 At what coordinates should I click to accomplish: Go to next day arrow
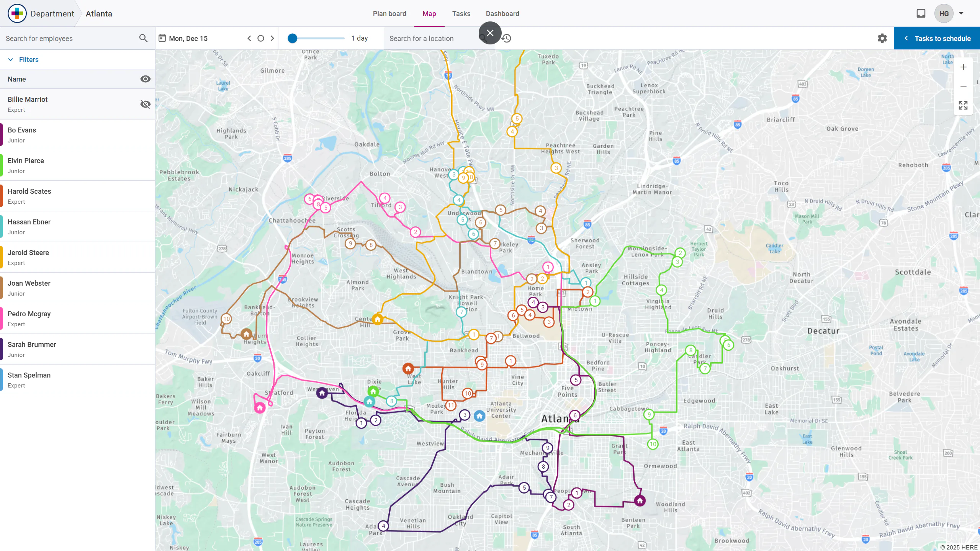coord(272,38)
